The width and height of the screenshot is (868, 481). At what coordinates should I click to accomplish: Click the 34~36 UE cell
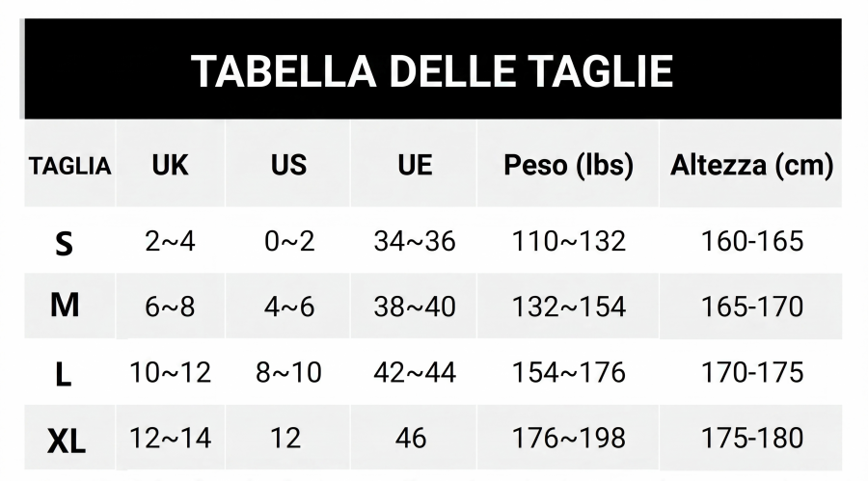415,241
